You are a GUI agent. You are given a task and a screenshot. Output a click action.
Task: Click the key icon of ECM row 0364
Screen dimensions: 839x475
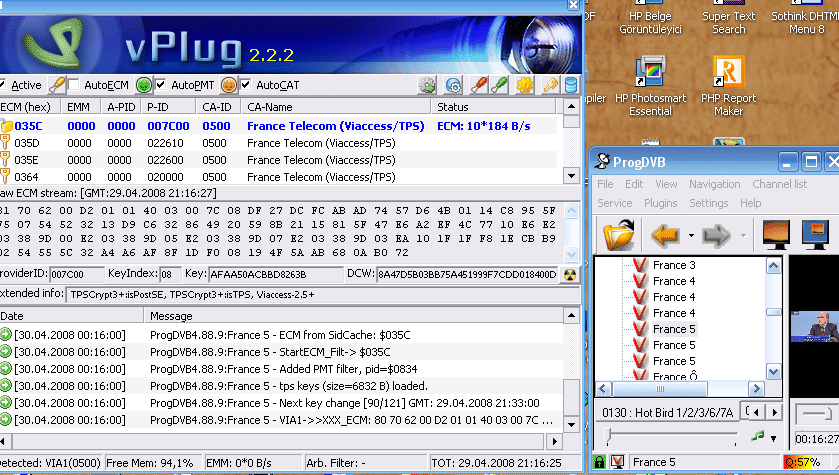coord(5,176)
